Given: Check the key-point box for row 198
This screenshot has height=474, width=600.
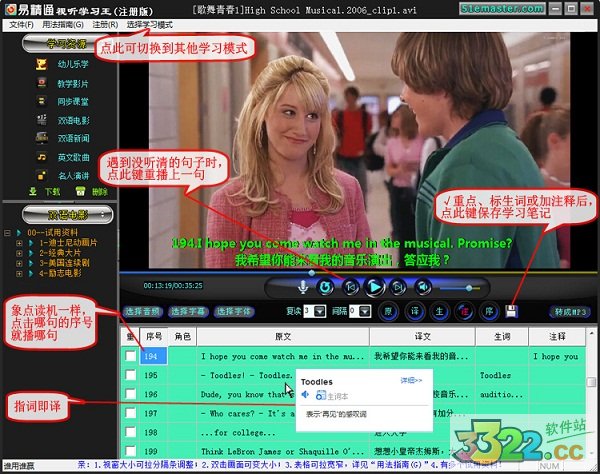Looking at the screenshot, I should [130, 432].
